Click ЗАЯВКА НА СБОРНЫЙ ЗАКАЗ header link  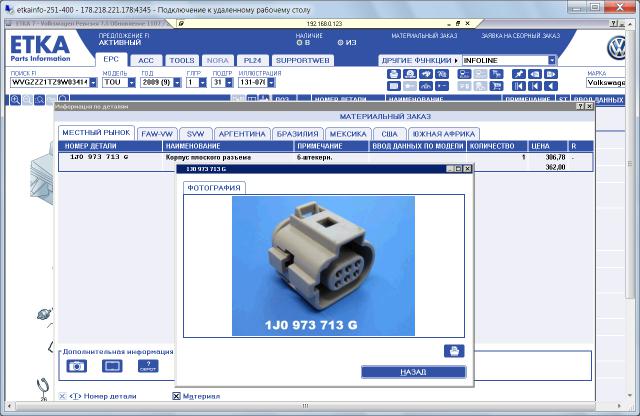pos(520,36)
